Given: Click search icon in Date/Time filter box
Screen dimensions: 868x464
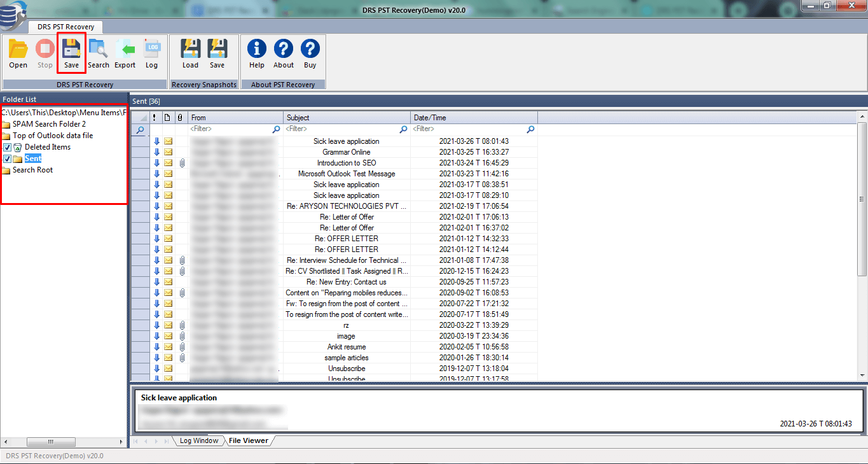Looking at the screenshot, I should pos(530,129).
